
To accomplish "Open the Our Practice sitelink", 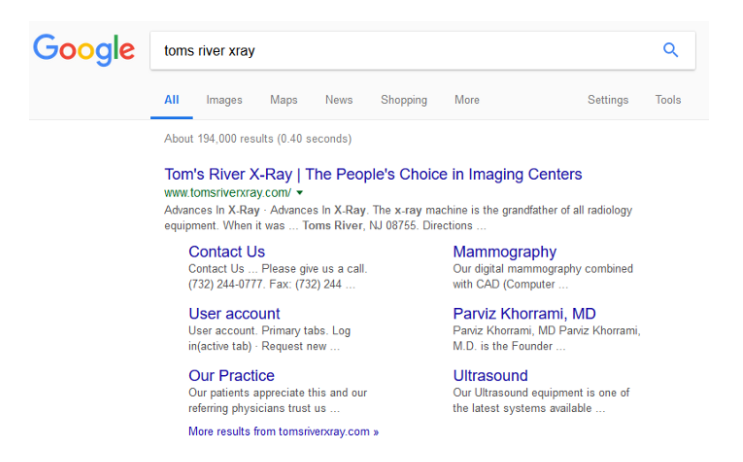I will tap(231, 376).
